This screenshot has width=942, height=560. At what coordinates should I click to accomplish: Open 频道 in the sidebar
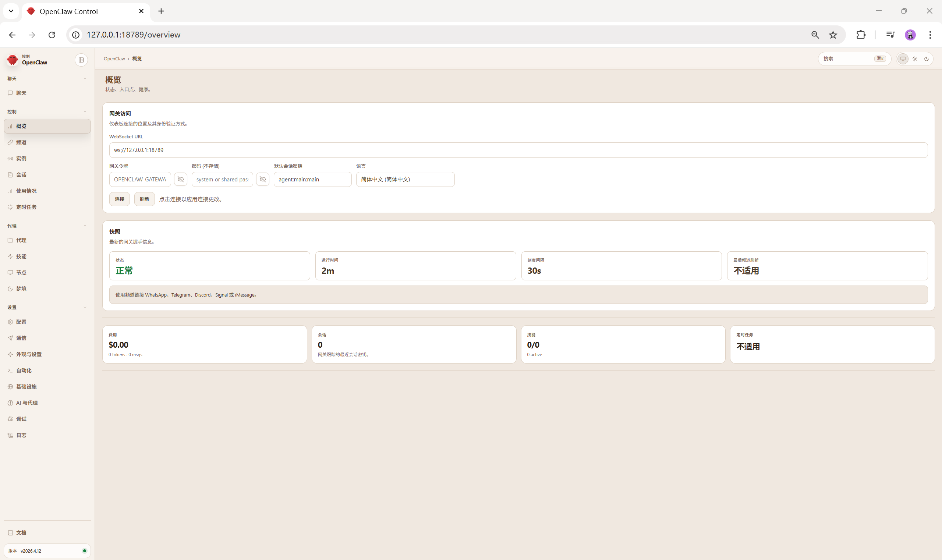point(21,142)
